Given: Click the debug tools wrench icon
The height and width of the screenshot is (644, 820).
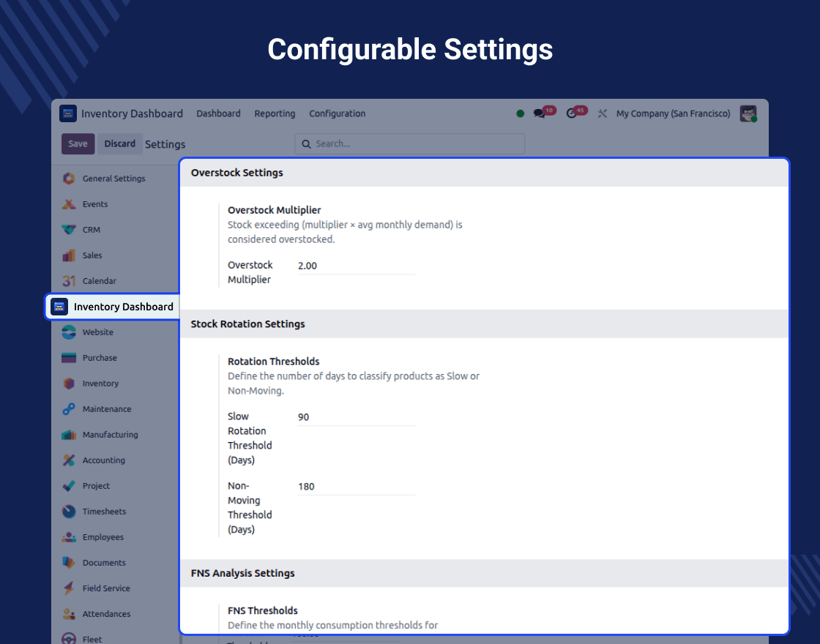Looking at the screenshot, I should [603, 113].
